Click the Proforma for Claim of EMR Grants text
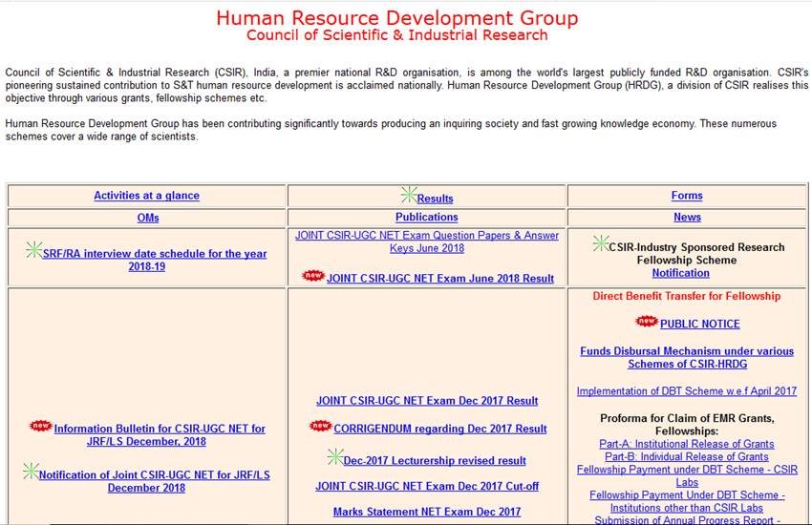The image size is (812, 525). pos(687,424)
